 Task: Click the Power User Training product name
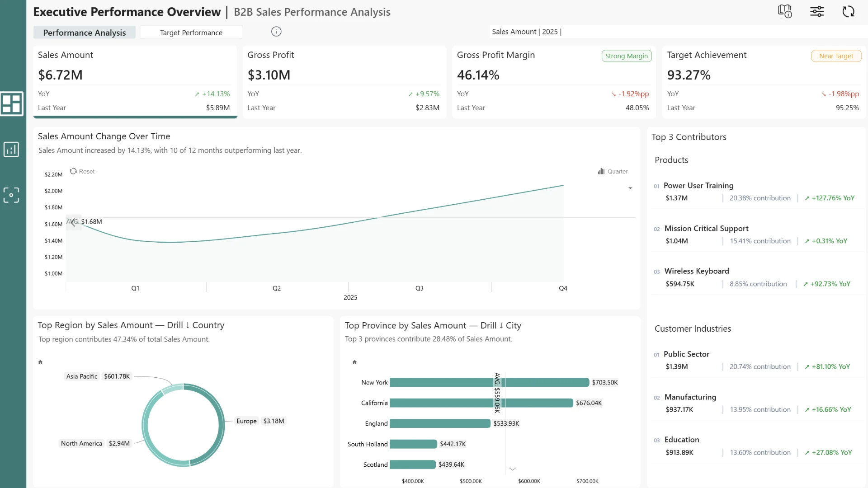click(x=698, y=186)
